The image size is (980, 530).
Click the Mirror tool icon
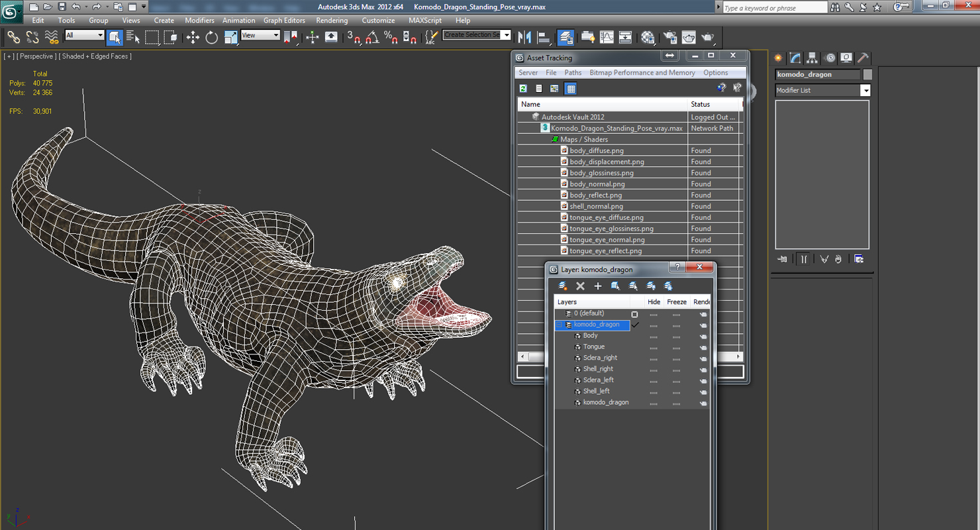[x=524, y=37]
